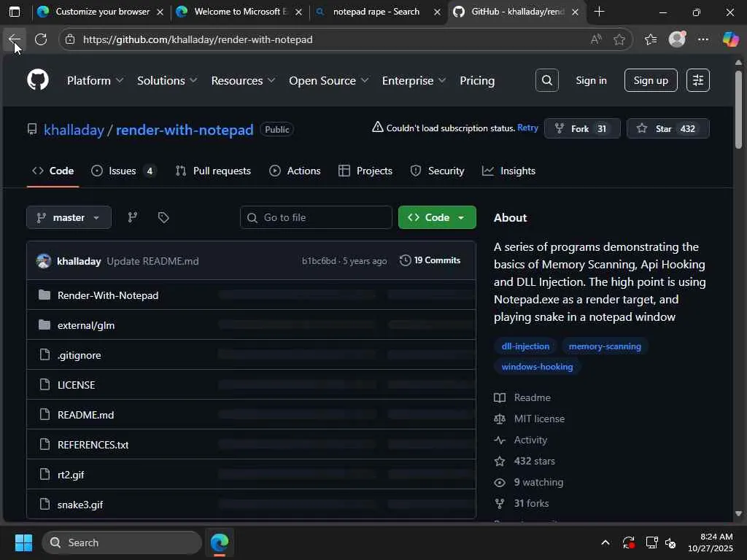Screen dimensions: 747x560
Task: Open the README.md file
Action: coord(86,415)
